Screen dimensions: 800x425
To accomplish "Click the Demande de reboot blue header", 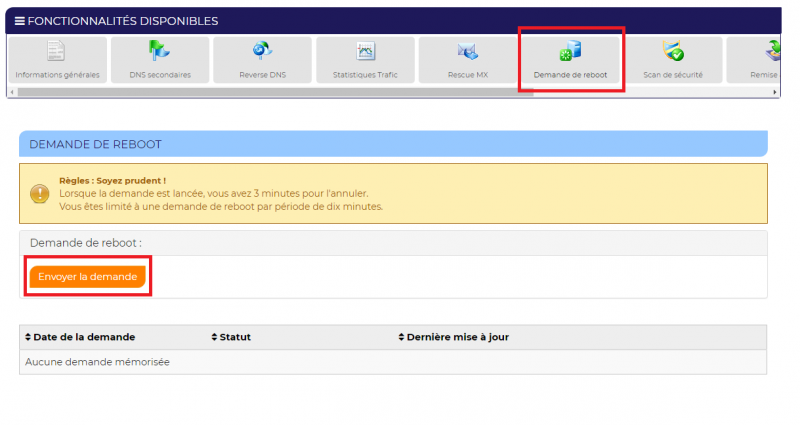I will coord(393,144).
